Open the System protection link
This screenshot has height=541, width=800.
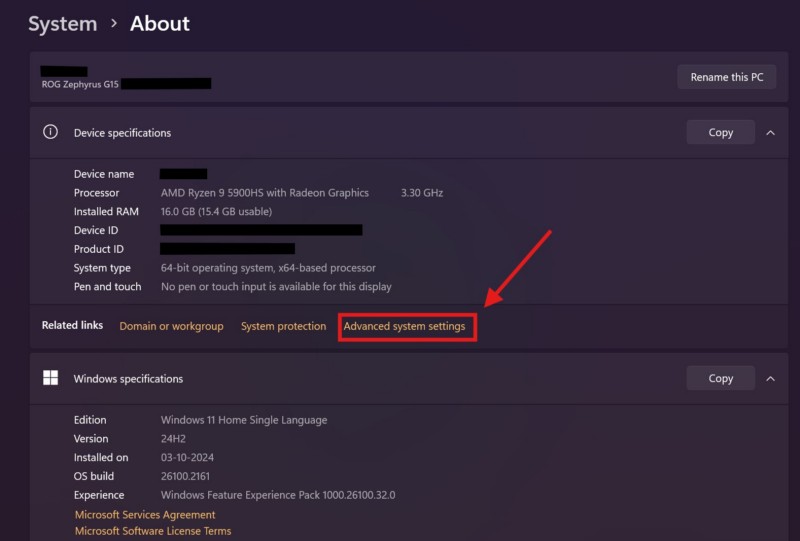click(x=283, y=326)
